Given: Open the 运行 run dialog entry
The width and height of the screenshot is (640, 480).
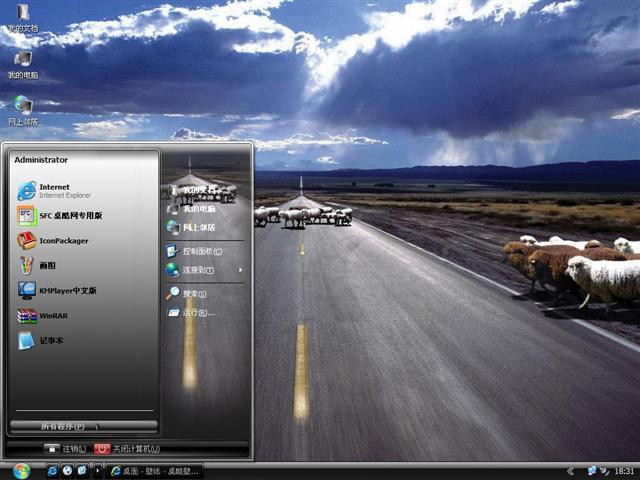Looking at the screenshot, I should (x=191, y=313).
